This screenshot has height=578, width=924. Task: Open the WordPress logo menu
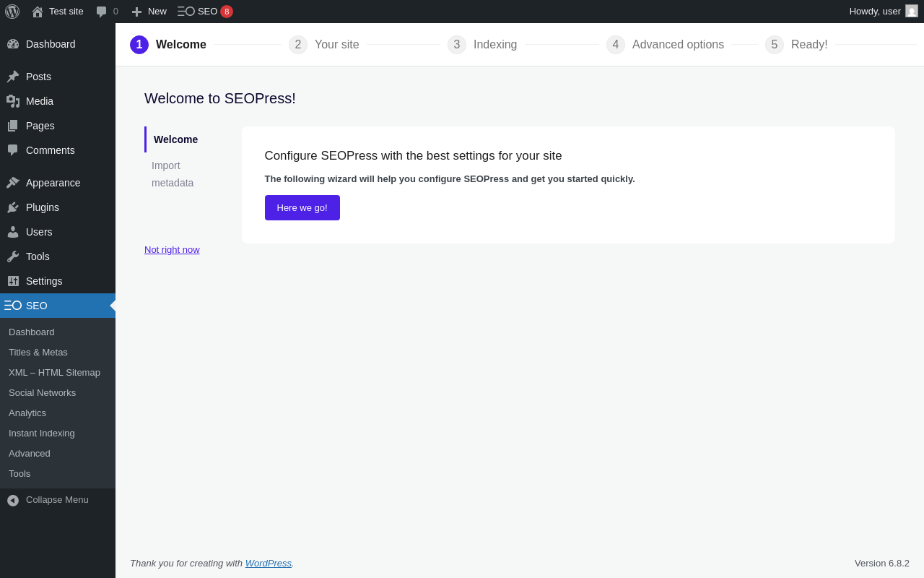[x=12, y=12]
